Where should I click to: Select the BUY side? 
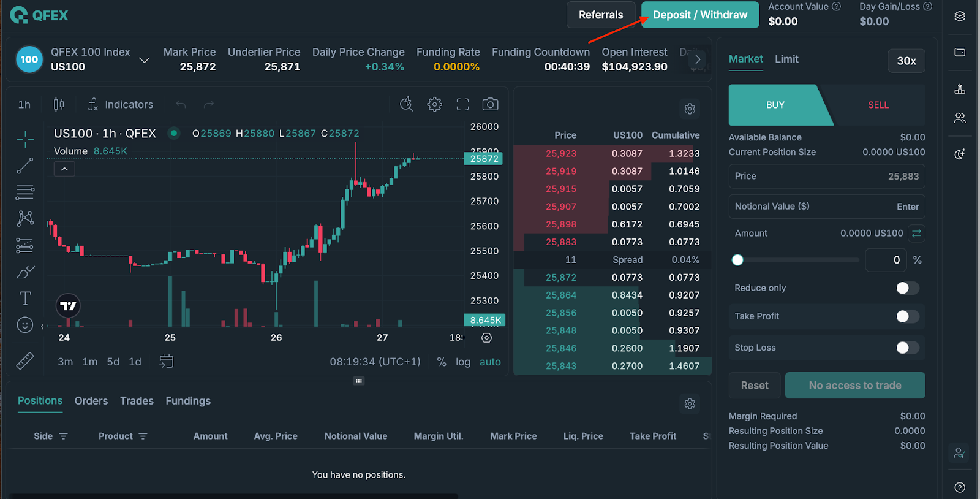coord(775,105)
